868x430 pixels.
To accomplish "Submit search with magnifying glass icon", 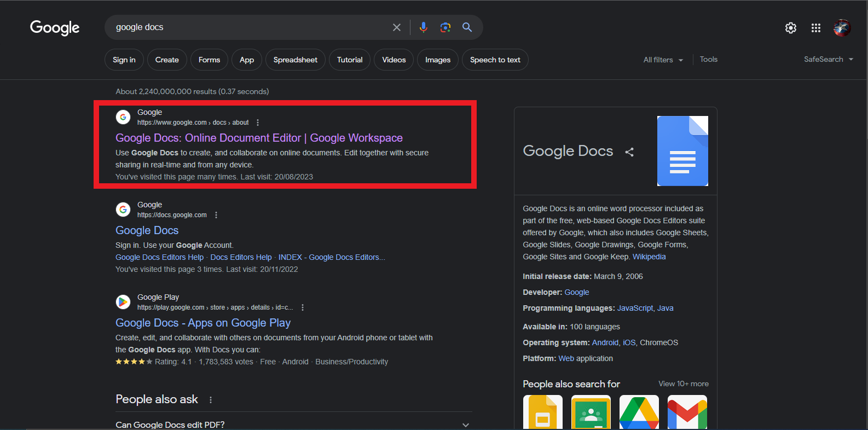I will click(x=467, y=27).
